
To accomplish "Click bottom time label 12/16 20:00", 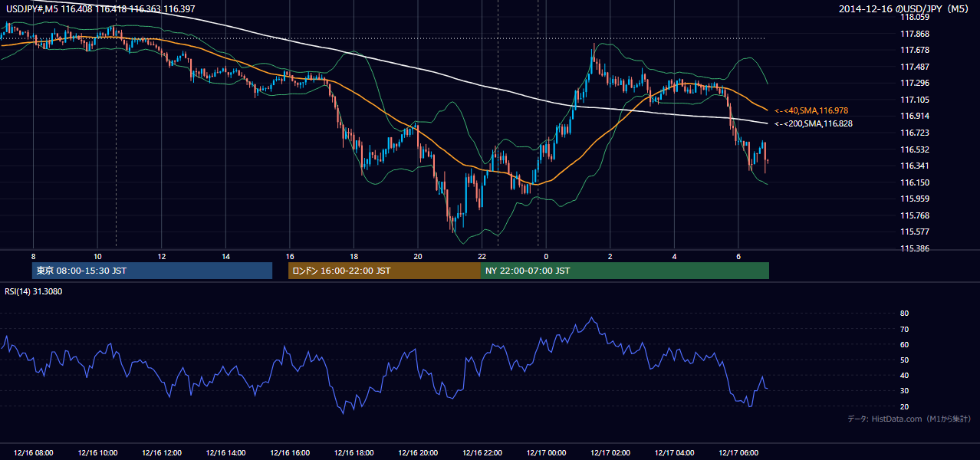I will pyautogui.click(x=418, y=453).
